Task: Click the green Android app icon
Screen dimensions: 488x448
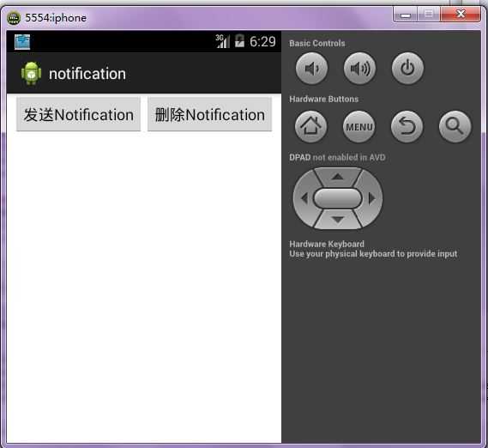Action: pos(31,74)
